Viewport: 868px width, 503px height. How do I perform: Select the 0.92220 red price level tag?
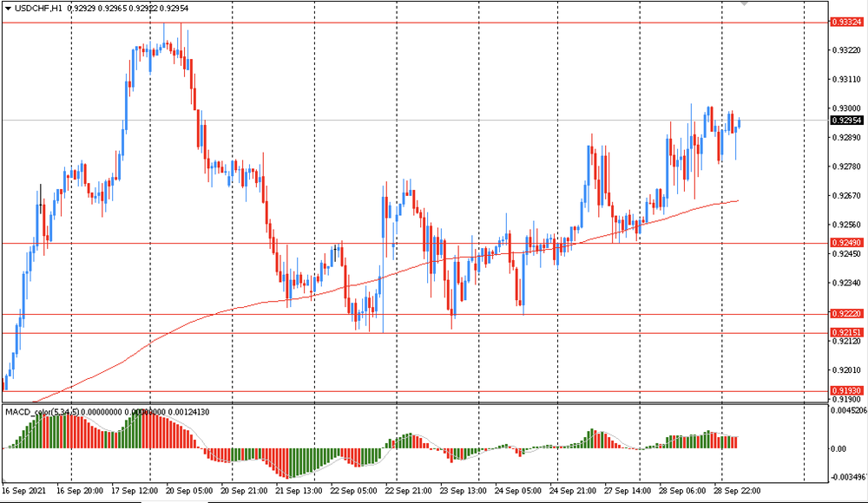click(846, 314)
